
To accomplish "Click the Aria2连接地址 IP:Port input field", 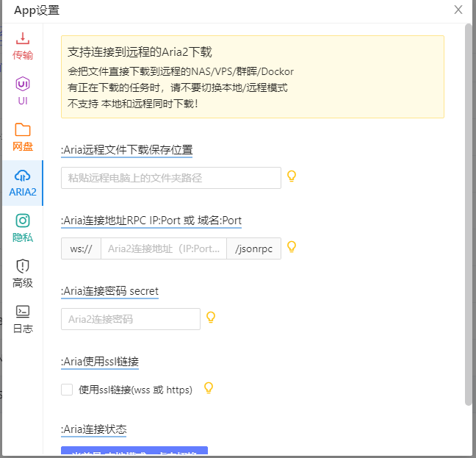I will point(164,248).
